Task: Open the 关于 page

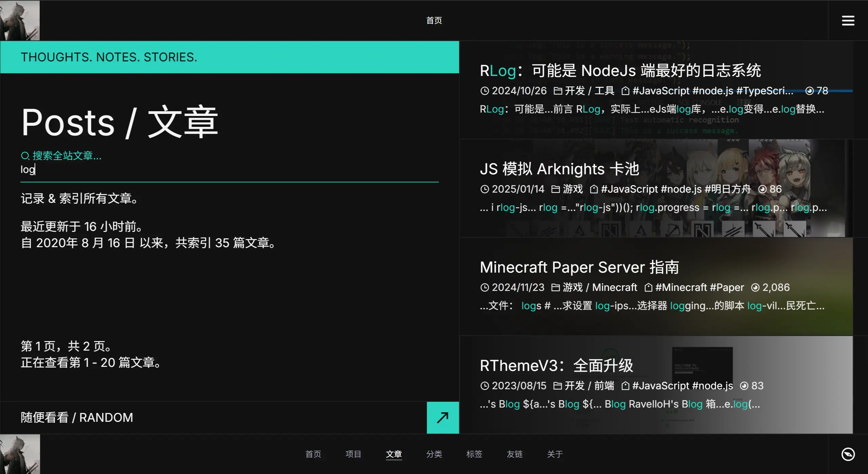Action: click(555, 454)
